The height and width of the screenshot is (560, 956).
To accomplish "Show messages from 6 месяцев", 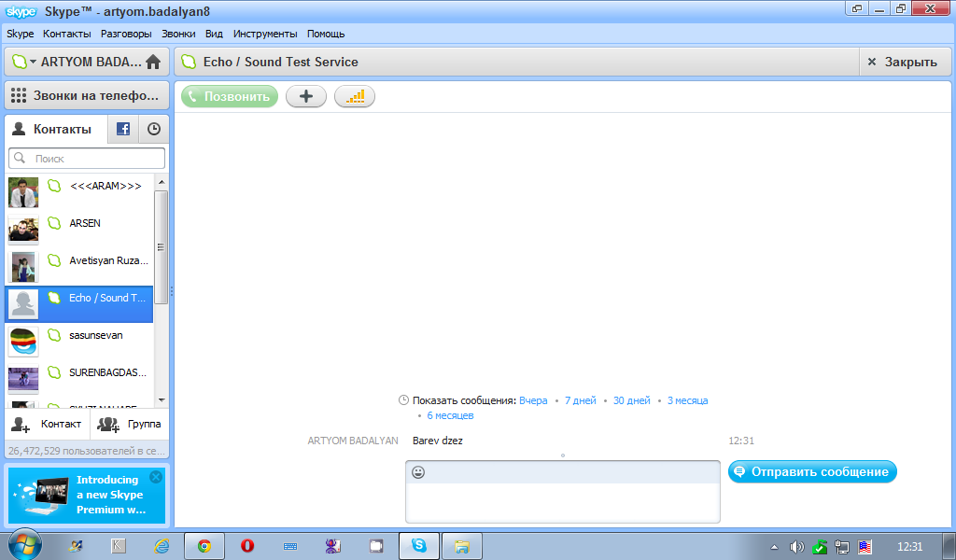I will pos(450,415).
